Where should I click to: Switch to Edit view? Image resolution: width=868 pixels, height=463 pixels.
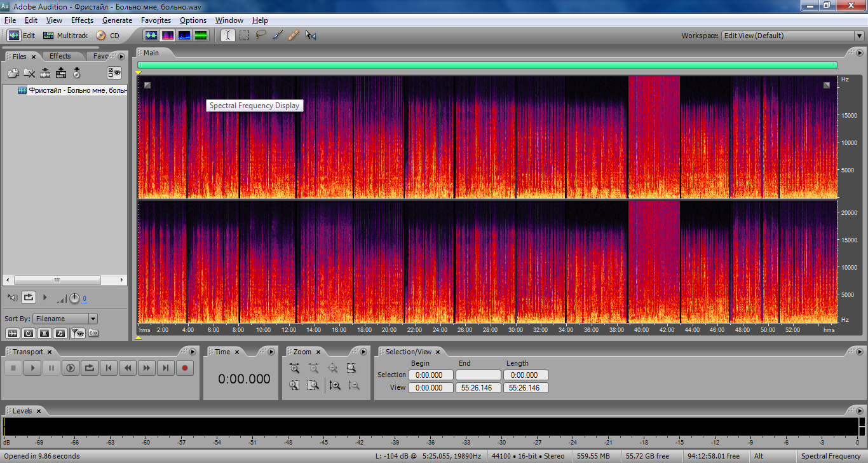21,36
